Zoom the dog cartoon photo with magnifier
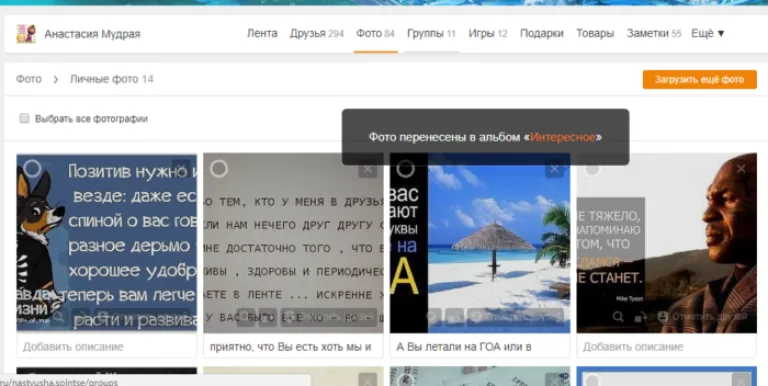 [58, 317]
